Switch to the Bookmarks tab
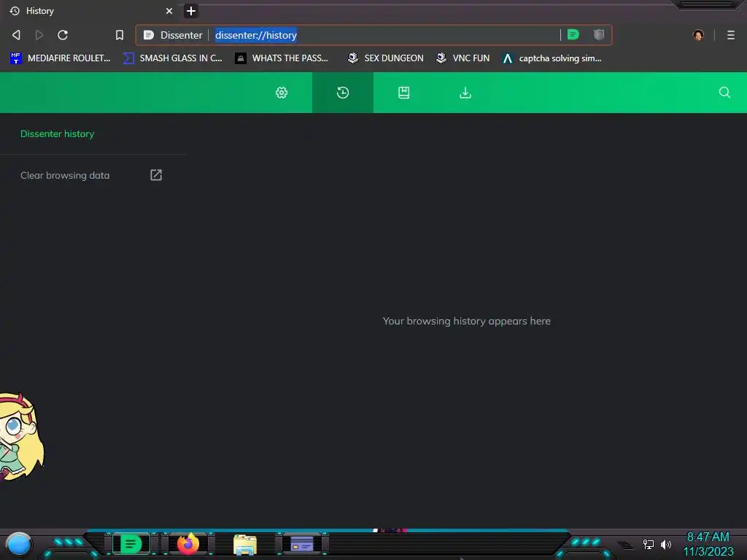 click(403, 93)
